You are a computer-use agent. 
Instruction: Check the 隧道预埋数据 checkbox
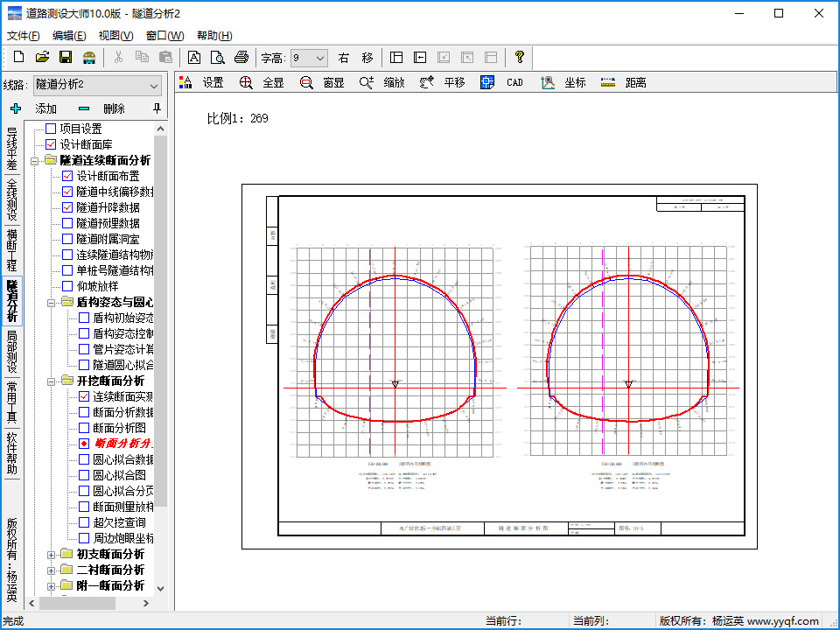67,223
